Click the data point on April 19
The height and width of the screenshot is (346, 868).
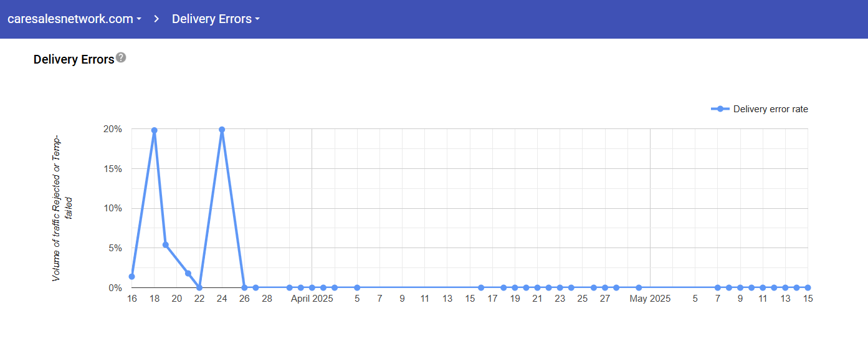pos(515,287)
